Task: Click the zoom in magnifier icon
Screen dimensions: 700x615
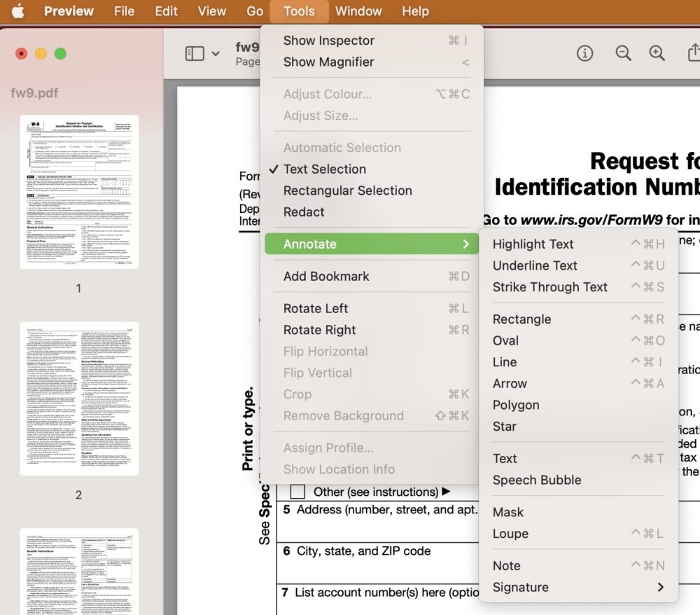Action: [657, 53]
